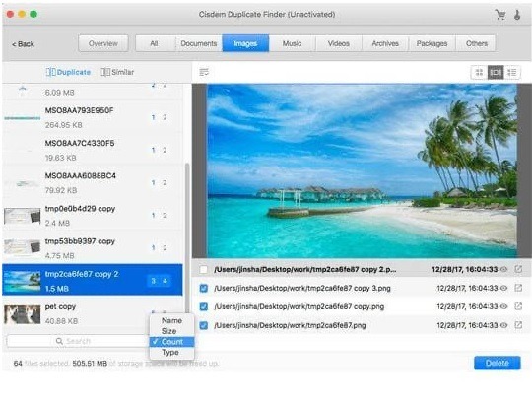This screenshot has width=532, height=402.
Task: Switch to the Archives tab
Action: [385, 43]
